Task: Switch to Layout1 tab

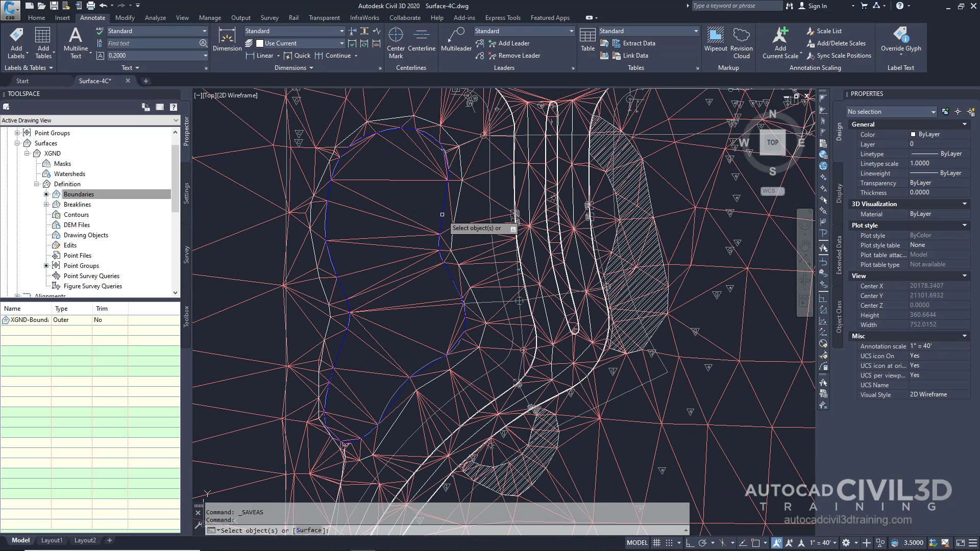Action: coord(52,540)
